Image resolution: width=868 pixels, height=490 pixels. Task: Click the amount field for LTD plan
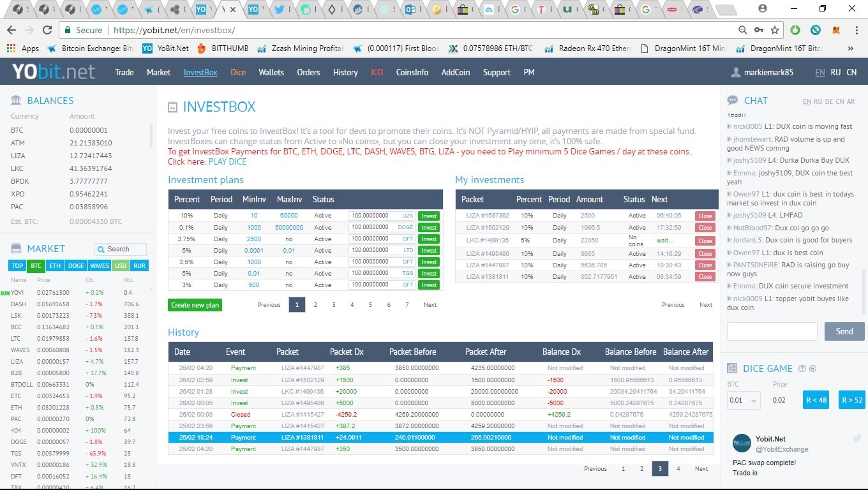click(x=382, y=251)
